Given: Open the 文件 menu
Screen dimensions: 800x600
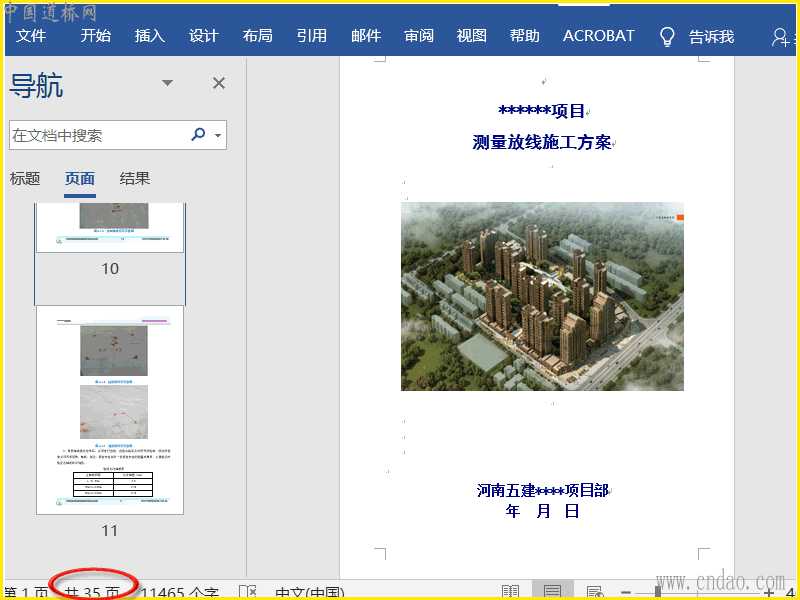Looking at the screenshot, I should (x=31, y=36).
